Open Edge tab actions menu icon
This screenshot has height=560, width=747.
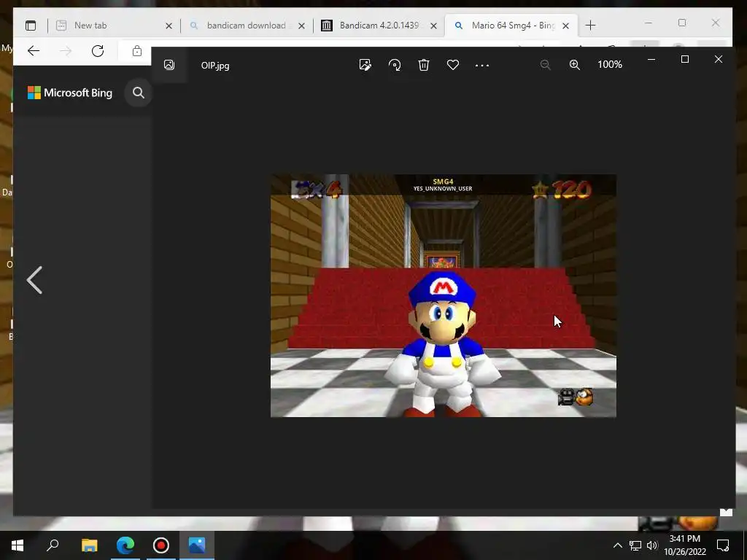(x=31, y=26)
